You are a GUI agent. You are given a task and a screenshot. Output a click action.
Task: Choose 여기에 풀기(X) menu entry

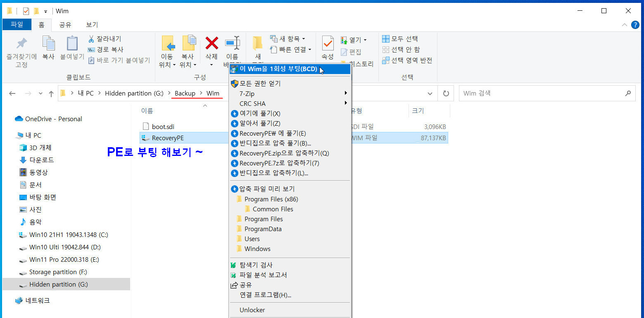click(x=290, y=113)
